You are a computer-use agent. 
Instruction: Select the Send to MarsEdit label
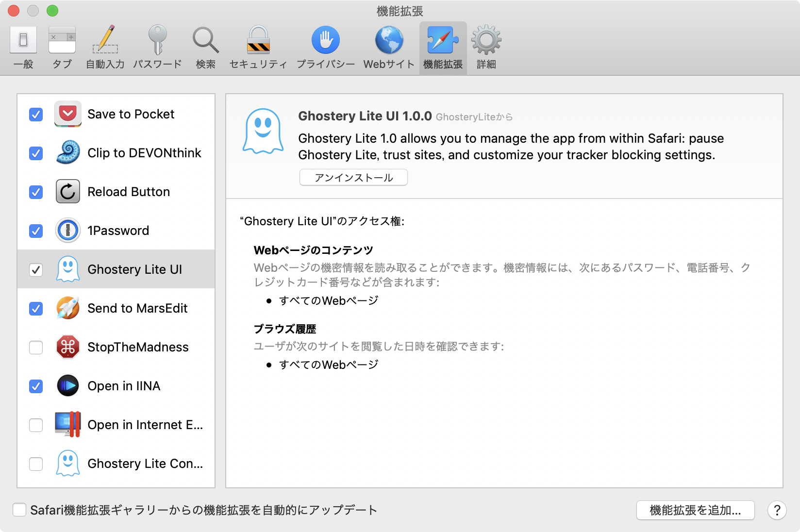(137, 308)
